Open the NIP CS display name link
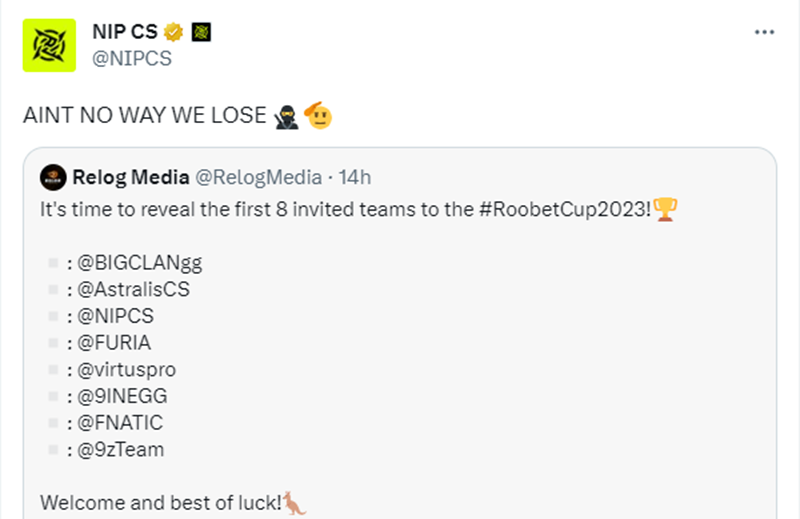Screen dimensions: 800x519 coord(125,32)
